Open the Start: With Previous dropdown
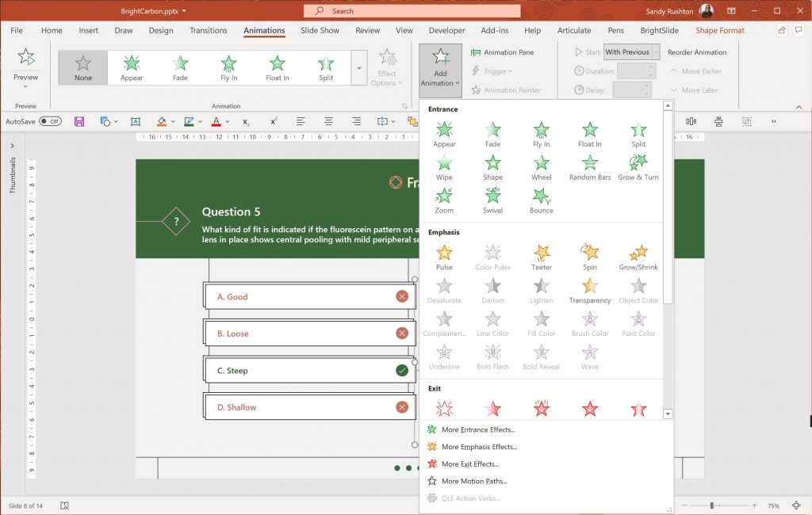812x515 pixels. [x=657, y=52]
